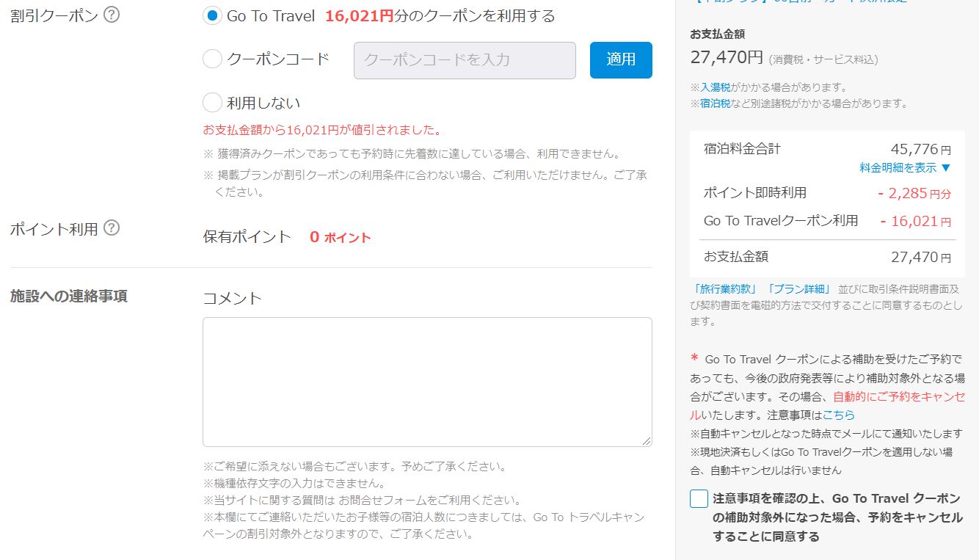Open the 入湯税 link
Viewport: 979px width, 560px height.
coord(714,87)
